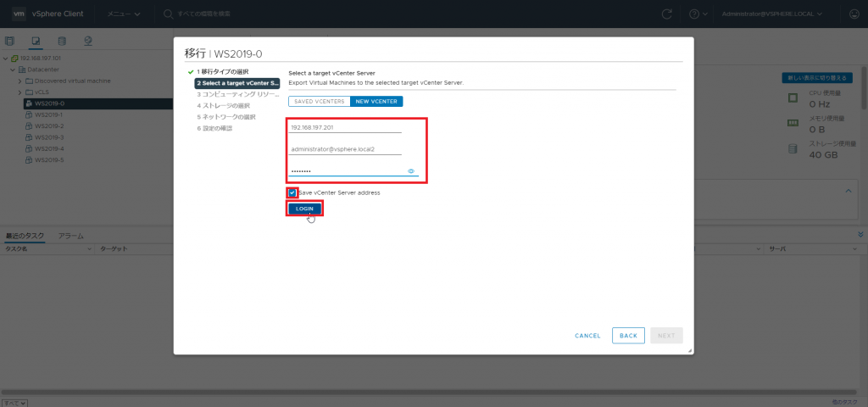Click the BACK button

coord(628,336)
